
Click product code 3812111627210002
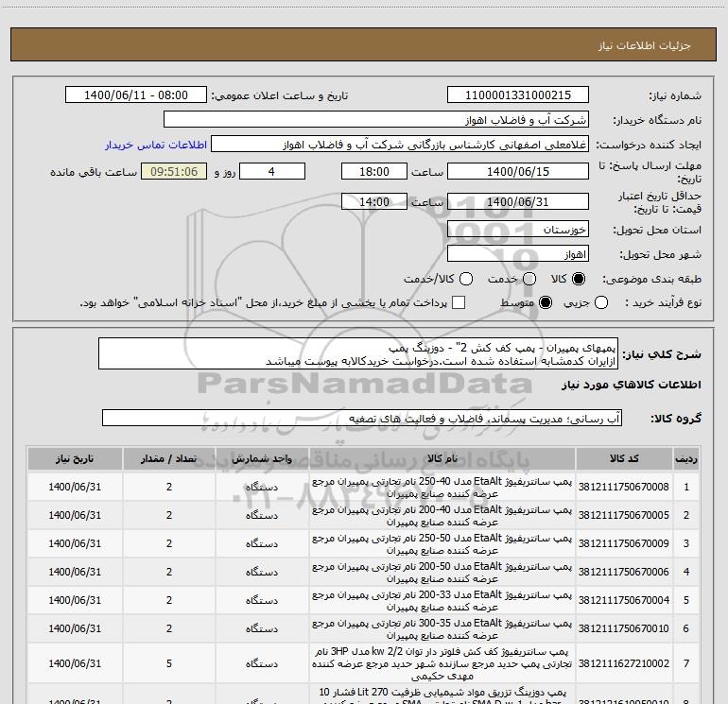[624, 663]
